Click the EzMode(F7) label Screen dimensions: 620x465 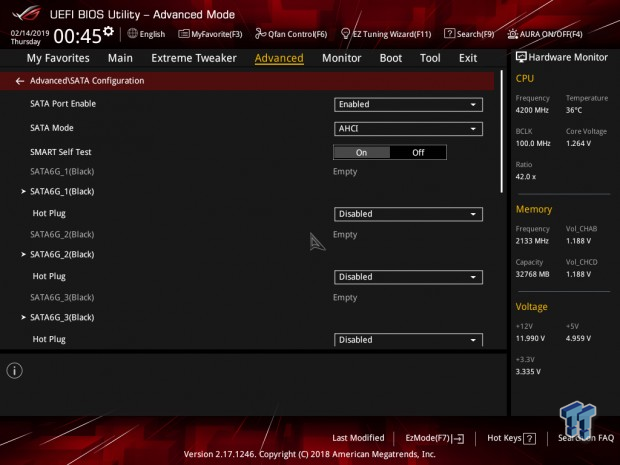click(428, 438)
